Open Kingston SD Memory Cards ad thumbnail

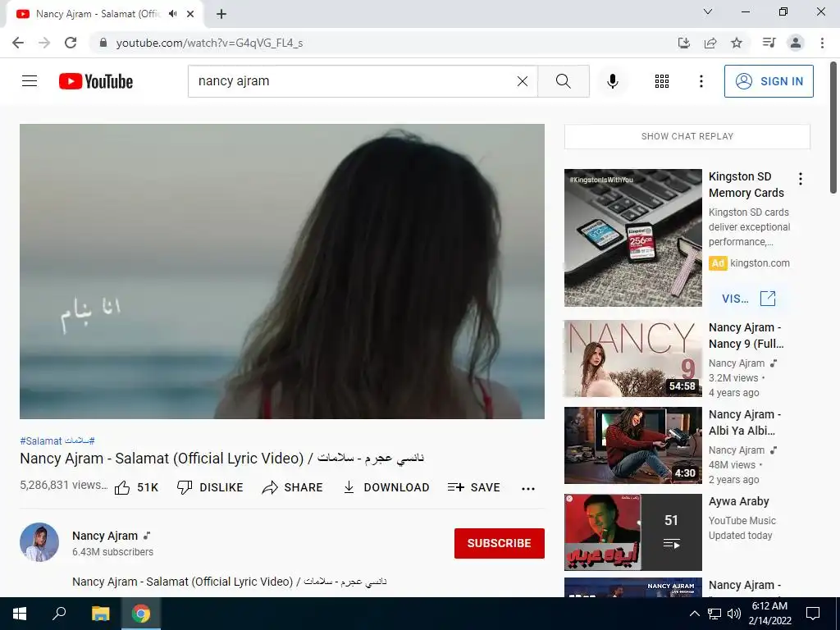tap(632, 238)
